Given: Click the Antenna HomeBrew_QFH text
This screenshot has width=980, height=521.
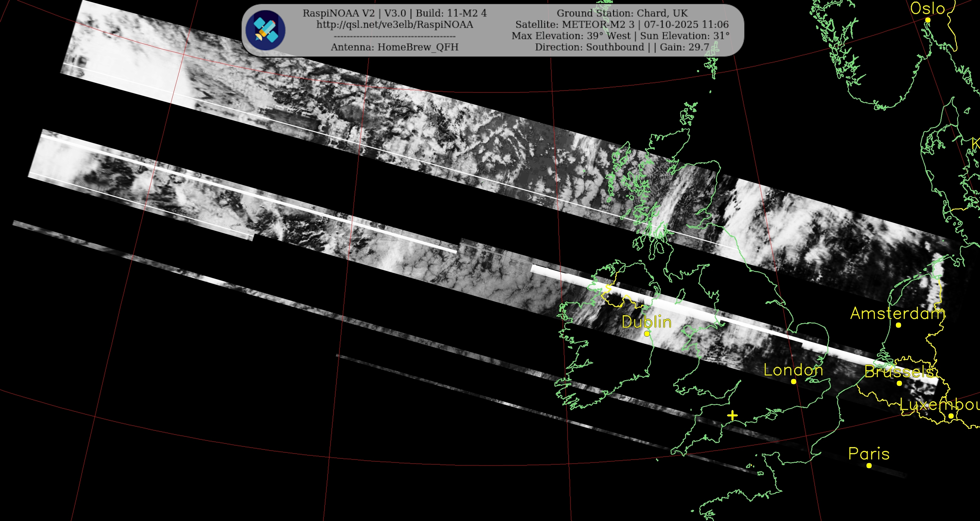Looking at the screenshot, I should coord(394,47).
